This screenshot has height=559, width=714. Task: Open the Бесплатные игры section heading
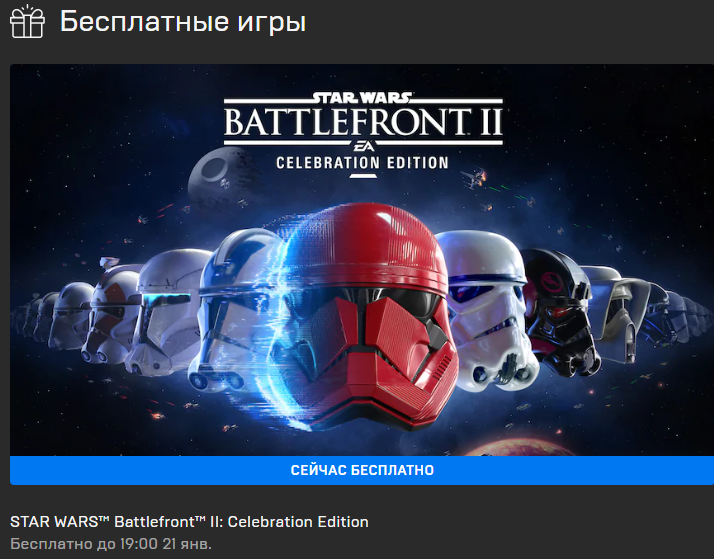[x=183, y=22]
